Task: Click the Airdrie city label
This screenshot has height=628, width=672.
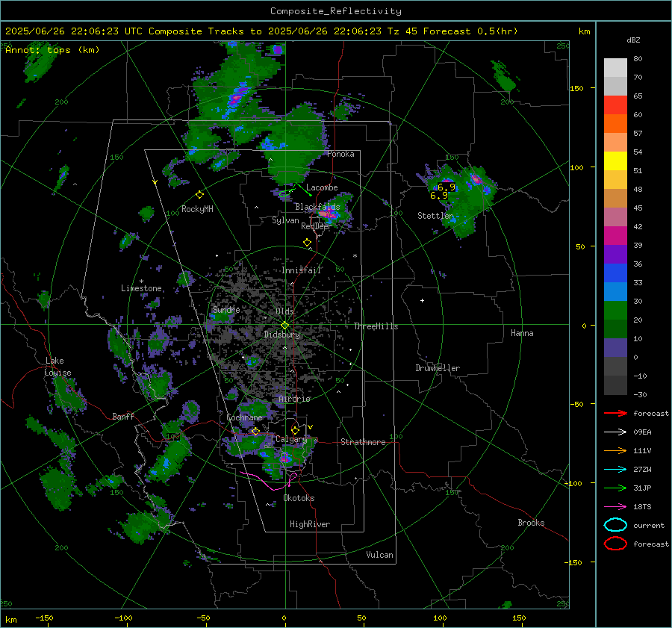Action: 294,399
